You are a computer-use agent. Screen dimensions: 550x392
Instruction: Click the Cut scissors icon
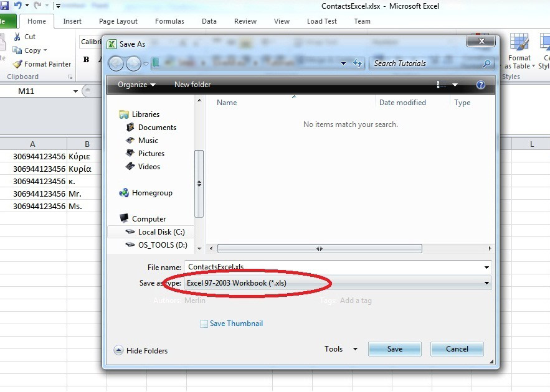(x=17, y=37)
